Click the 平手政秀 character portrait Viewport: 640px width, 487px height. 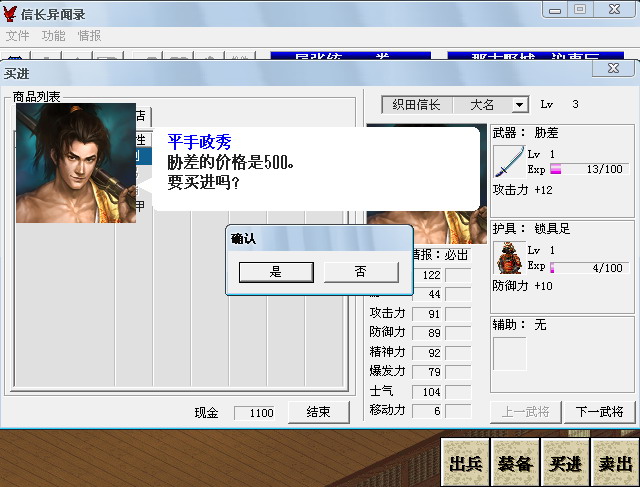76,162
